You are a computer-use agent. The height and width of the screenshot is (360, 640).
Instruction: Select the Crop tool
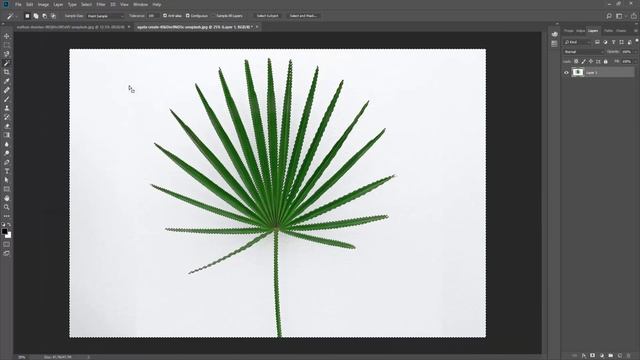[7, 72]
